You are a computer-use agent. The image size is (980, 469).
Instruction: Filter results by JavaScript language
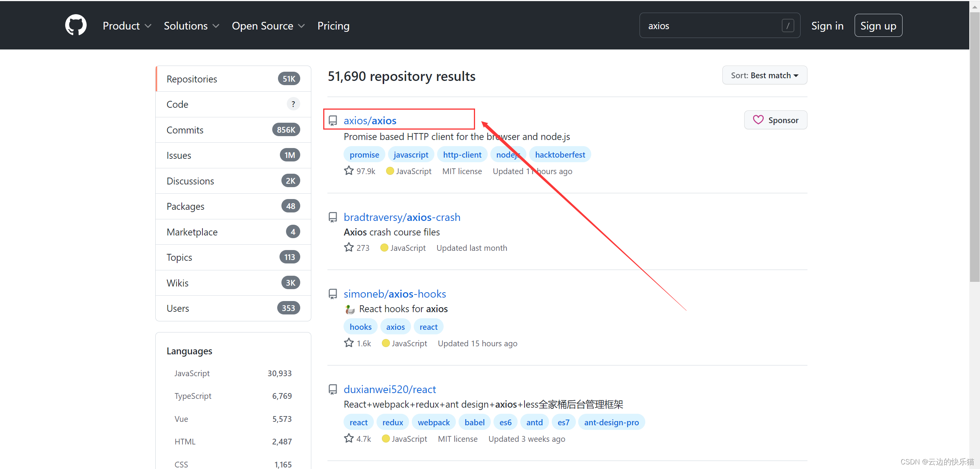coord(233,373)
